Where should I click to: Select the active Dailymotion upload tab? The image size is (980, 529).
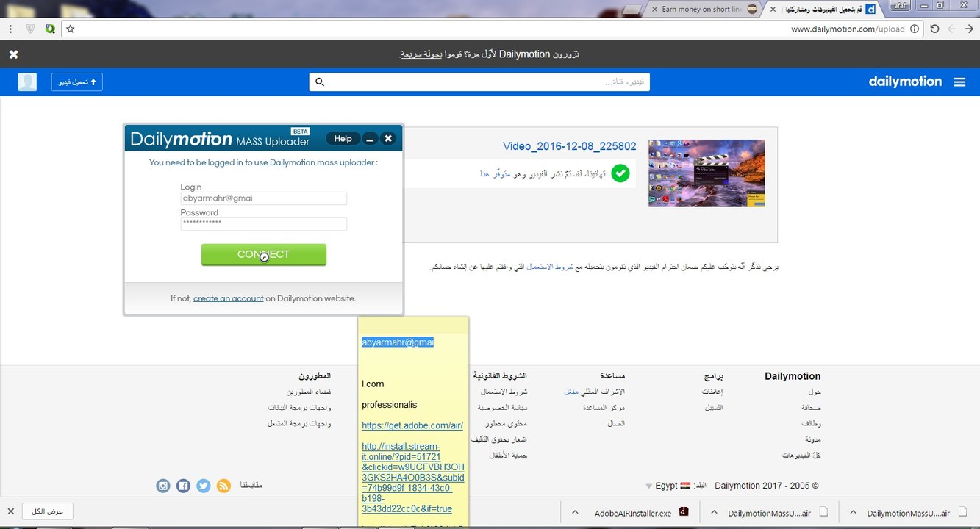click(827, 9)
